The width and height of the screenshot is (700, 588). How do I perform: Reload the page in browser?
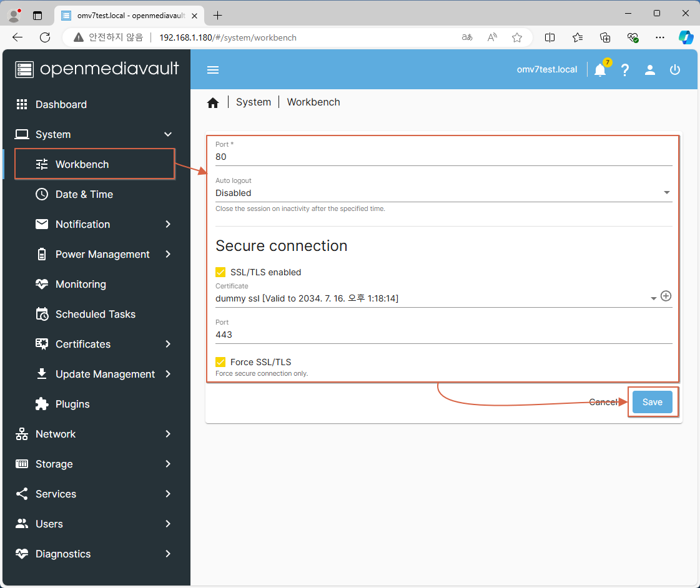45,37
